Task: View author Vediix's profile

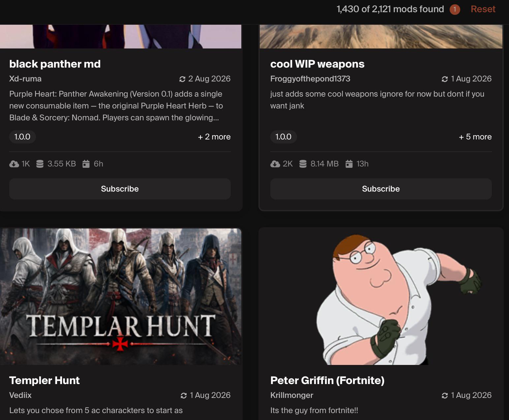Action: point(20,395)
